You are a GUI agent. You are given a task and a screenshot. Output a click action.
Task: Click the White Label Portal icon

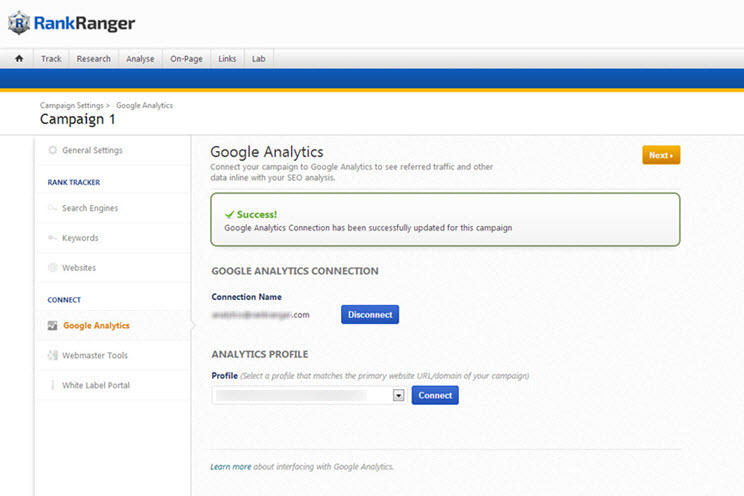[x=53, y=385]
